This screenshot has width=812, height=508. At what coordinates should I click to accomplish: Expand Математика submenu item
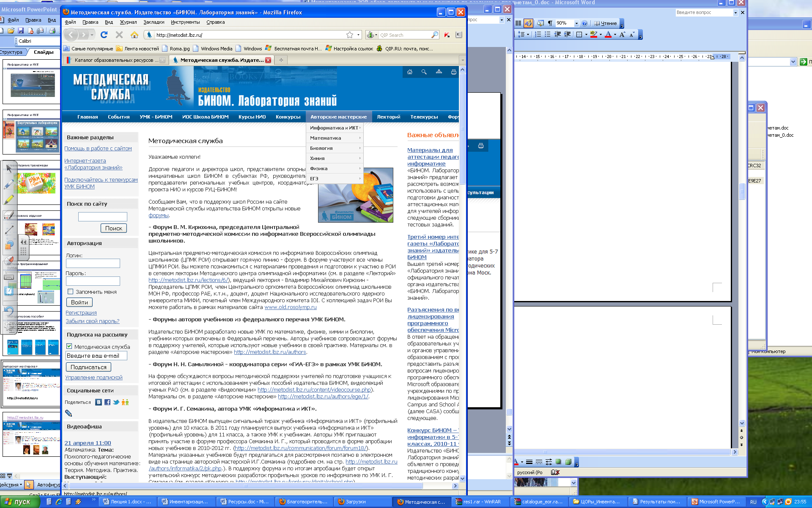point(335,138)
